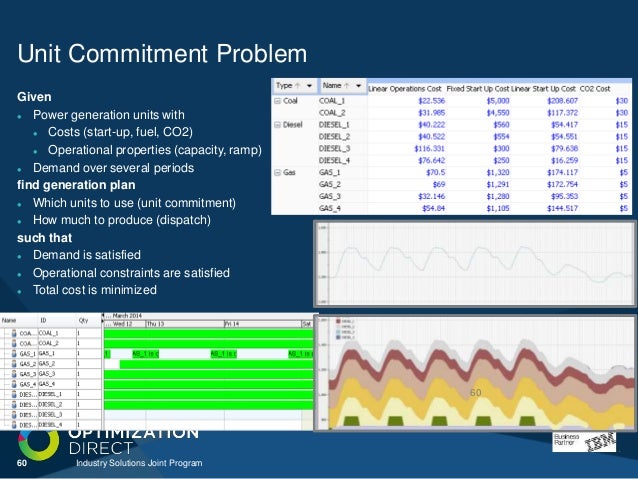Click the sort arrow in the Type header
This screenshot has height=479, width=638.
pyautogui.click(x=297, y=85)
